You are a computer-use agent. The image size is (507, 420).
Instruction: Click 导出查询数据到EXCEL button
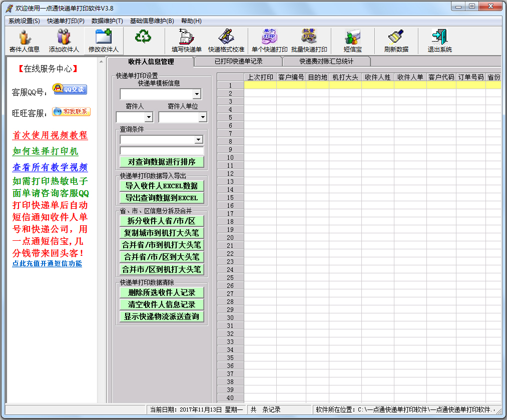point(162,198)
